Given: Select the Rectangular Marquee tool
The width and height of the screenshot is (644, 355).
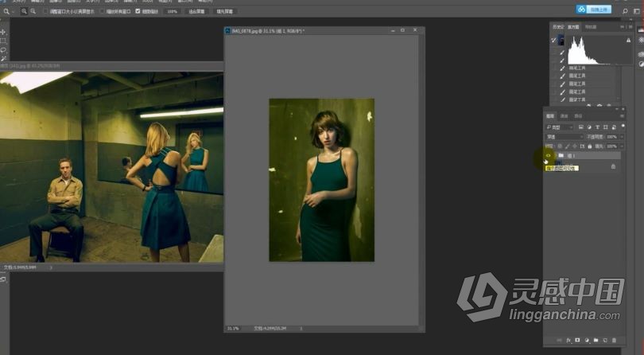Looking at the screenshot, I should 3,41.
